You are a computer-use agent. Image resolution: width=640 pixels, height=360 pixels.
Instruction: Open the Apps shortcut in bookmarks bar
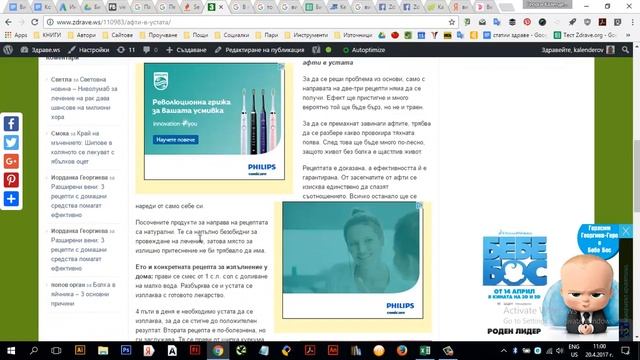(x=16, y=36)
